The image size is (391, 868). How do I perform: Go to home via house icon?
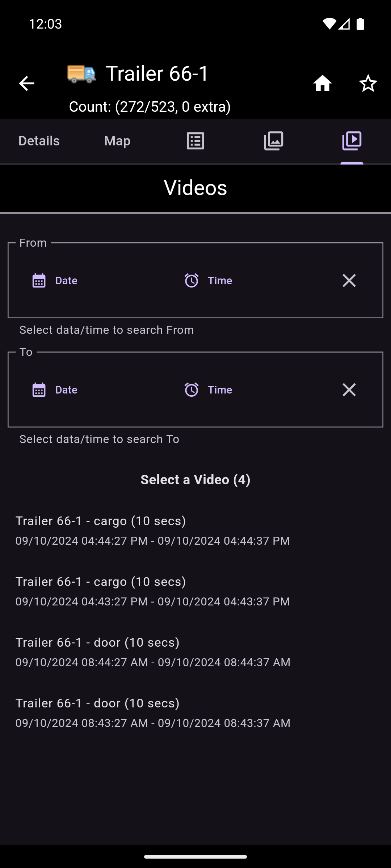tap(322, 84)
